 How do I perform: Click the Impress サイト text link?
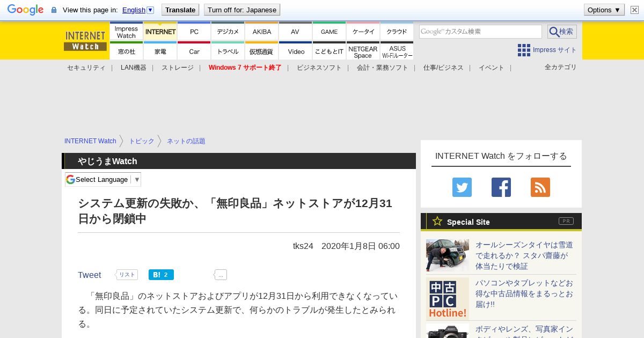(x=555, y=50)
